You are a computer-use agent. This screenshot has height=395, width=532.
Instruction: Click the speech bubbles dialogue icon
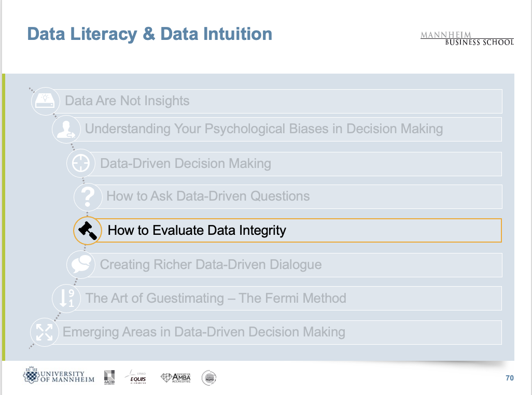tap(80, 264)
